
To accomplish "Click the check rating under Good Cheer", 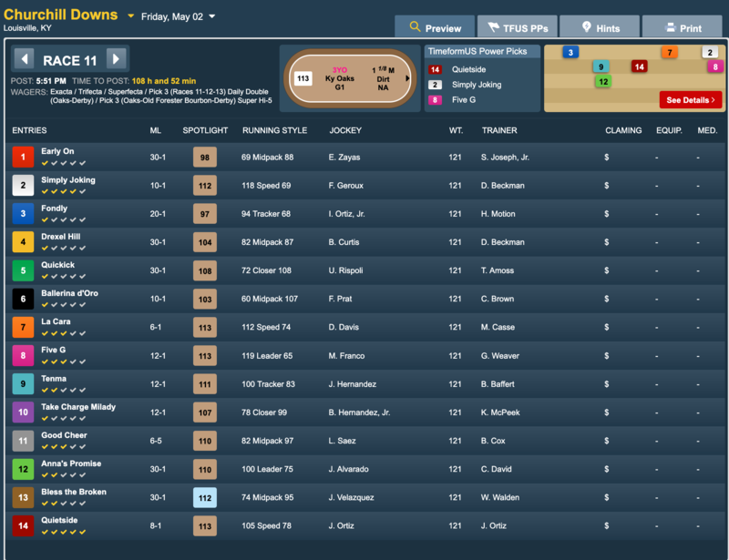I will [64, 446].
